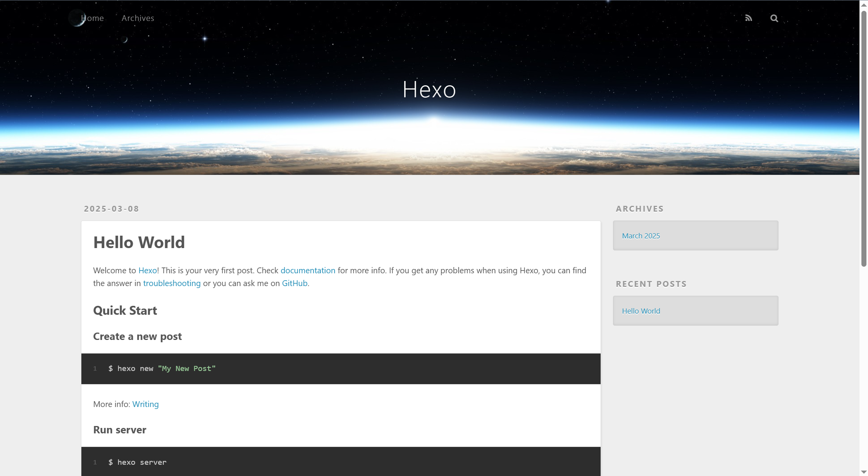This screenshot has height=476, width=868.
Task: Go to the Home nav item
Action: pyautogui.click(x=92, y=18)
